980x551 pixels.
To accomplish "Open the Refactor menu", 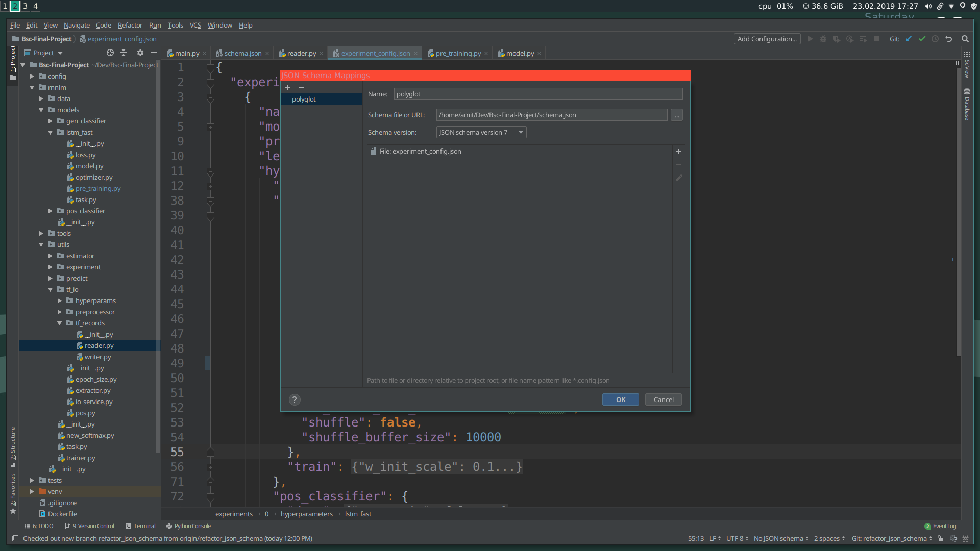I will coord(130,25).
